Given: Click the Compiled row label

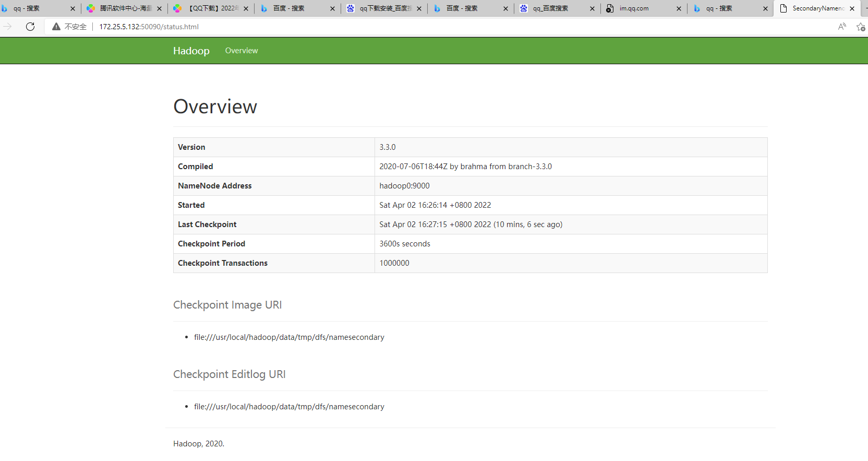Looking at the screenshot, I should click(196, 167).
